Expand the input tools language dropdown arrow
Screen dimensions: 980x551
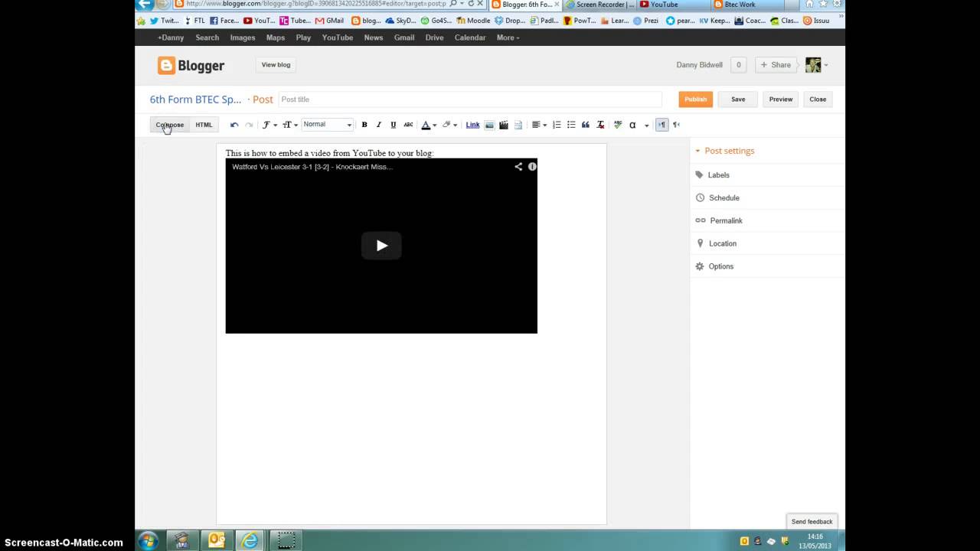(646, 125)
